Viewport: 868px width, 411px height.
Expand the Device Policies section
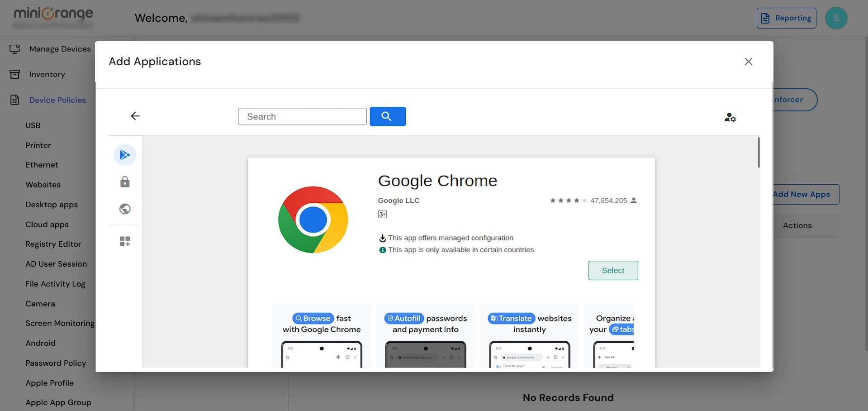click(x=57, y=100)
